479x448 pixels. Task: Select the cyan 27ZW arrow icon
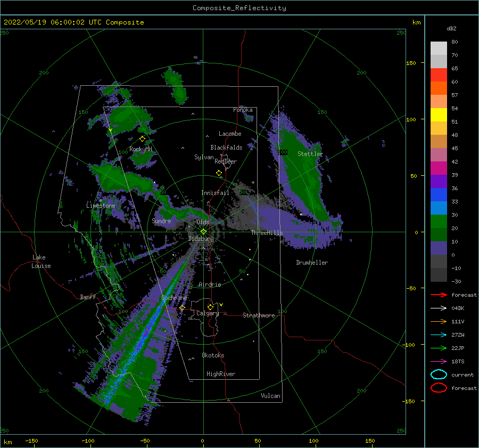tap(439, 335)
